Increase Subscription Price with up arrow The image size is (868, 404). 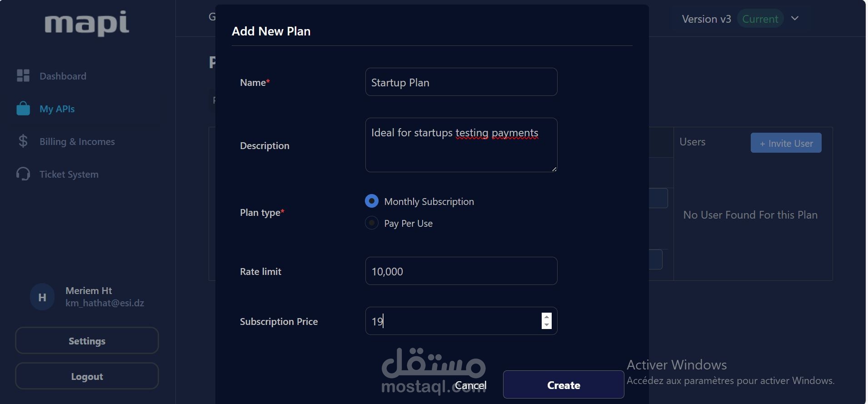[547, 317]
